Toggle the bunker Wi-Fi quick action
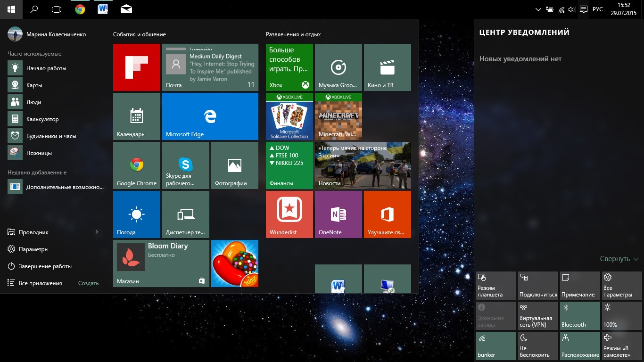Viewport: 644px width, 362px height. click(496, 346)
